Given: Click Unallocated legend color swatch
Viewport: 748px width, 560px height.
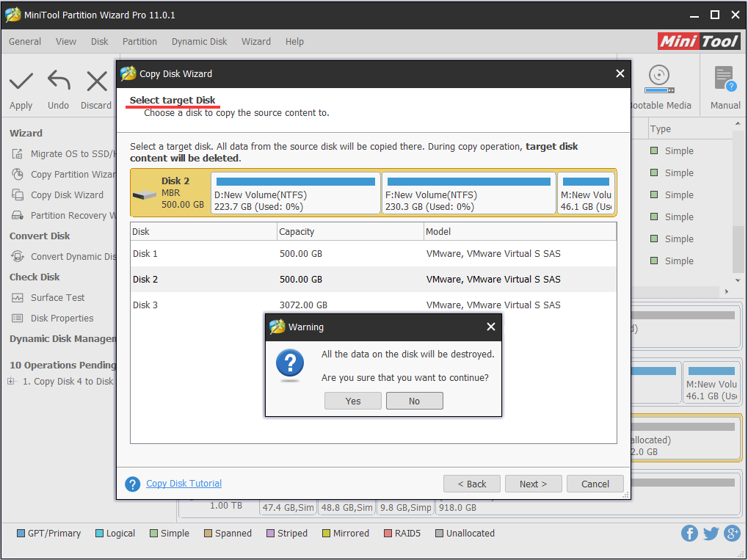Looking at the screenshot, I should [x=440, y=534].
